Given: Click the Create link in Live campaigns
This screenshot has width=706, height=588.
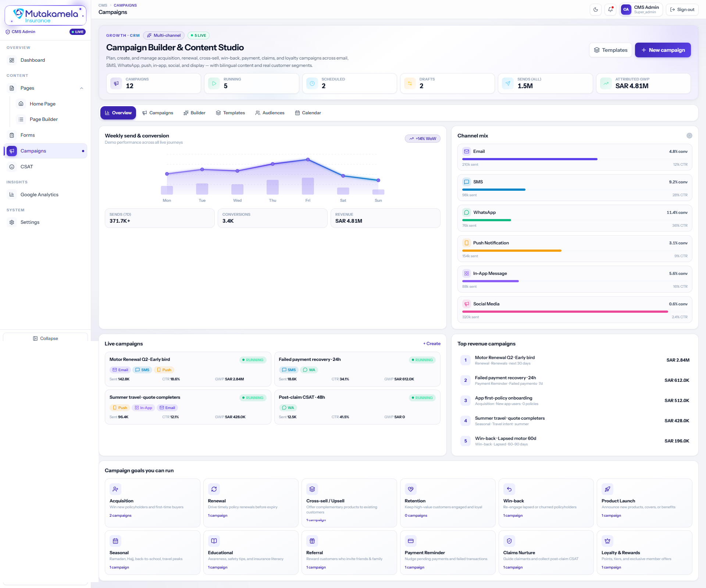Looking at the screenshot, I should (432, 344).
